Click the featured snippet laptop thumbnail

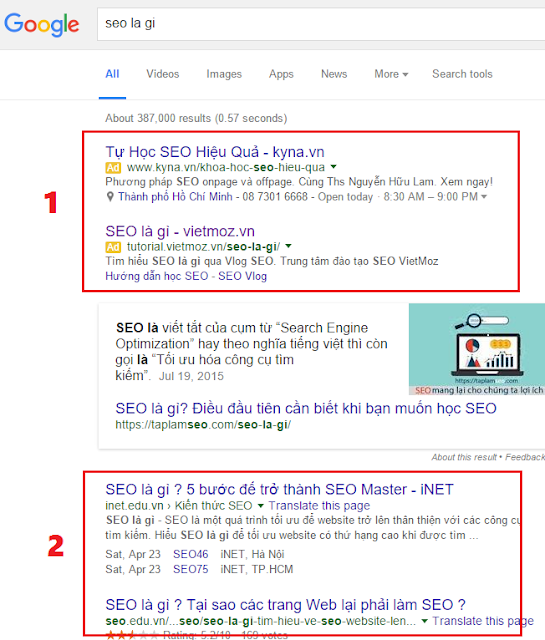point(477,349)
